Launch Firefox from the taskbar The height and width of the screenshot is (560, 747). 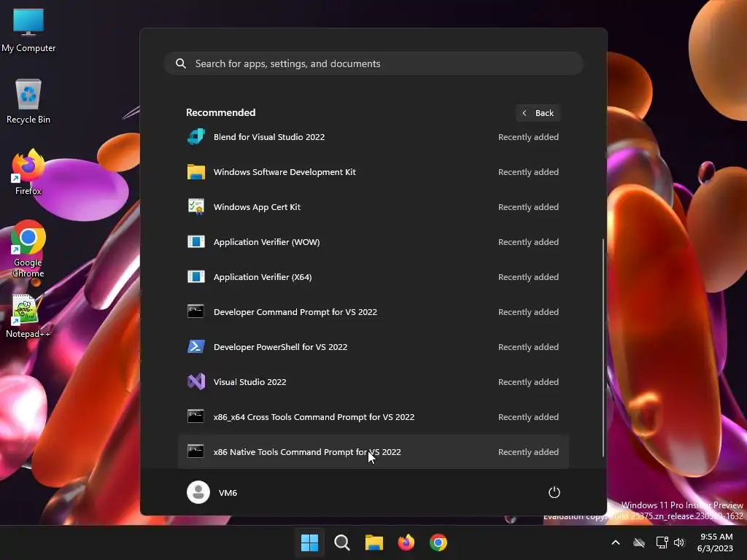point(406,542)
